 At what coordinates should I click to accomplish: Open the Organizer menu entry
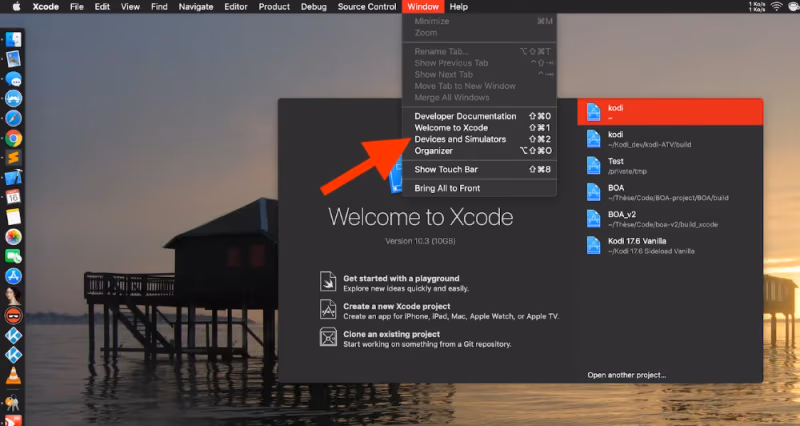pos(479,151)
